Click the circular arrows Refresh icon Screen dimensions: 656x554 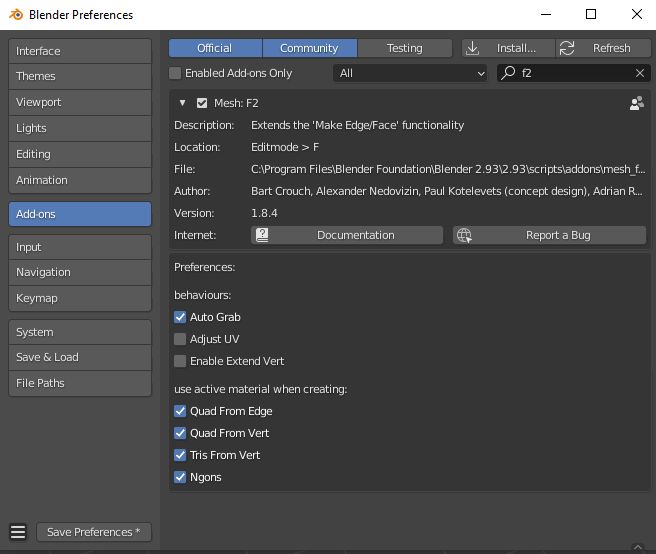tap(567, 48)
